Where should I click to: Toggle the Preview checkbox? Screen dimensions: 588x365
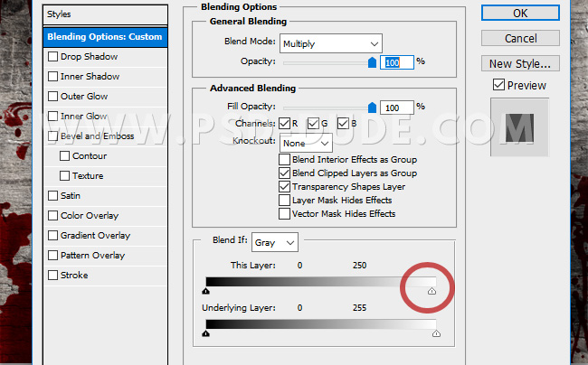[x=498, y=85]
